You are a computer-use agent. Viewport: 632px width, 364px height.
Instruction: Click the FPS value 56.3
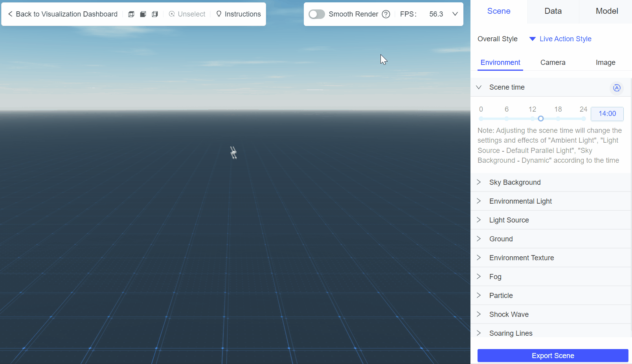coord(436,14)
